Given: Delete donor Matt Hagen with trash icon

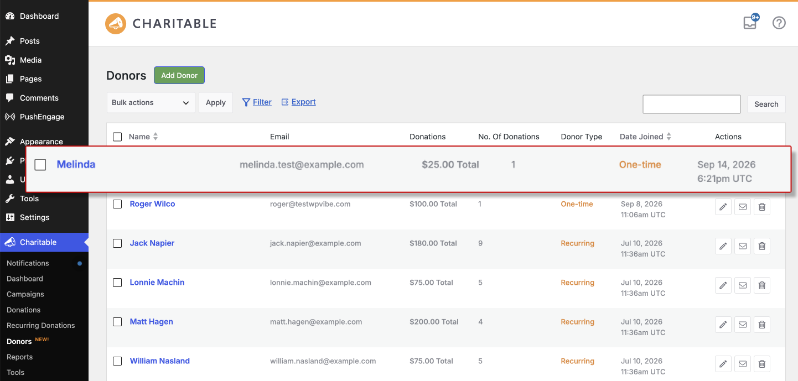Looking at the screenshot, I should click(x=762, y=325).
